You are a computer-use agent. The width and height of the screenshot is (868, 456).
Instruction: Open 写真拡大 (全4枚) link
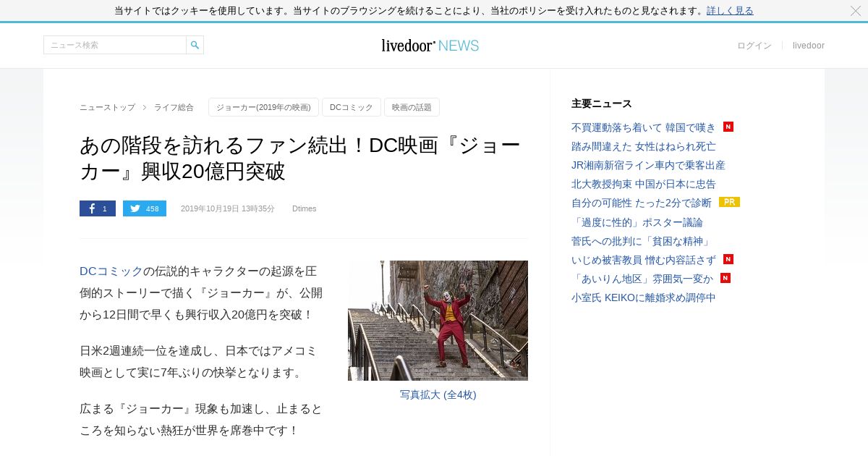tap(438, 394)
